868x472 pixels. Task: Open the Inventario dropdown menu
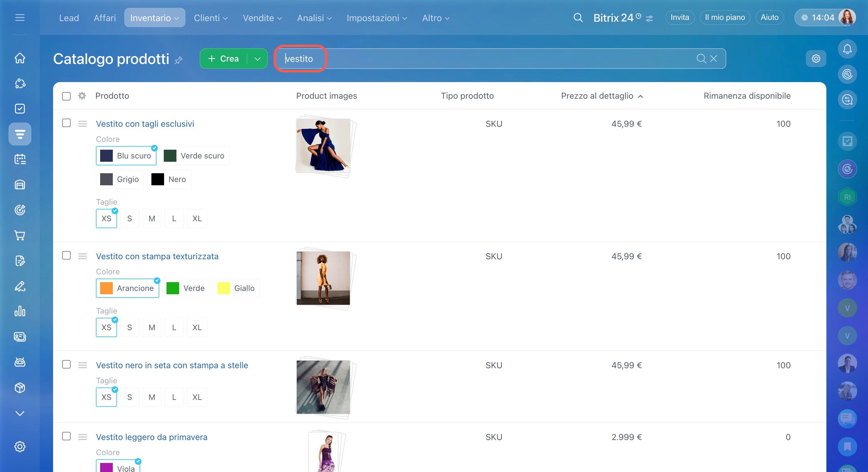pyautogui.click(x=154, y=18)
